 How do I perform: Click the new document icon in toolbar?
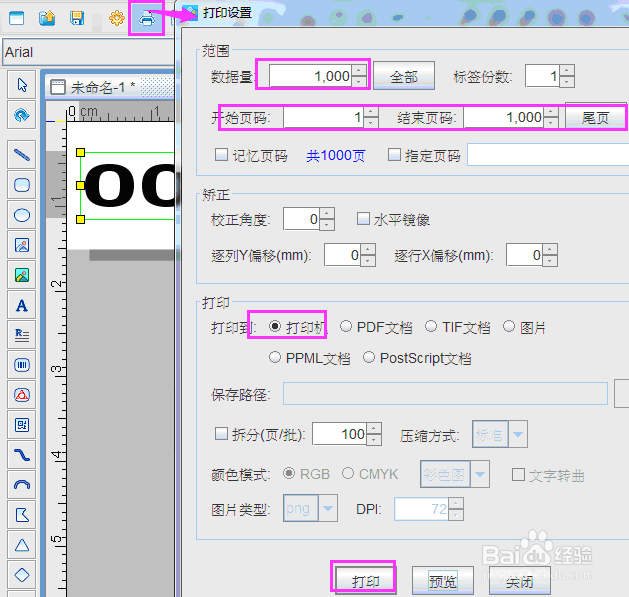coord(16,18)
